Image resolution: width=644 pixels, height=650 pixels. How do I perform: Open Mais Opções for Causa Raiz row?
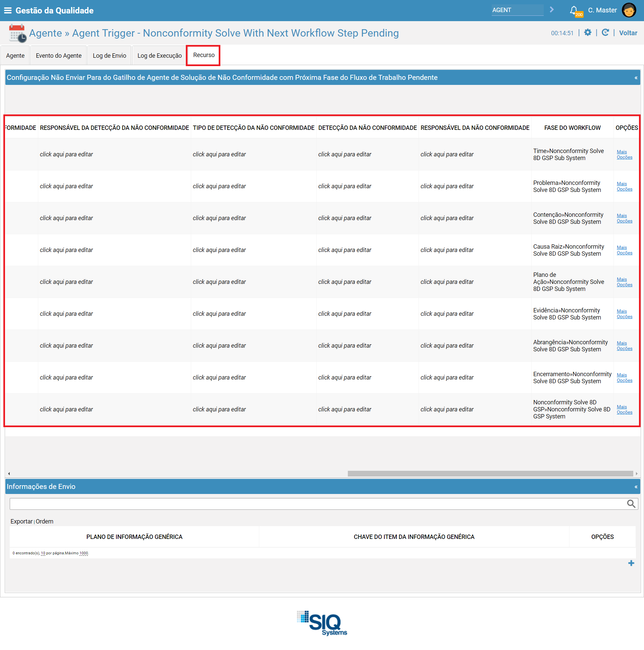[624, 250]
